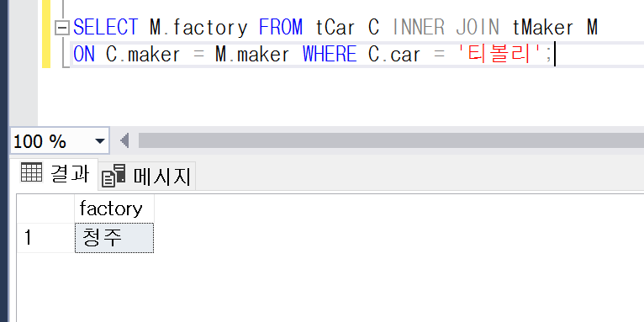Switch to the 결과 results tab
Screen dimensions: 644x322
click(x=54, y=174)
